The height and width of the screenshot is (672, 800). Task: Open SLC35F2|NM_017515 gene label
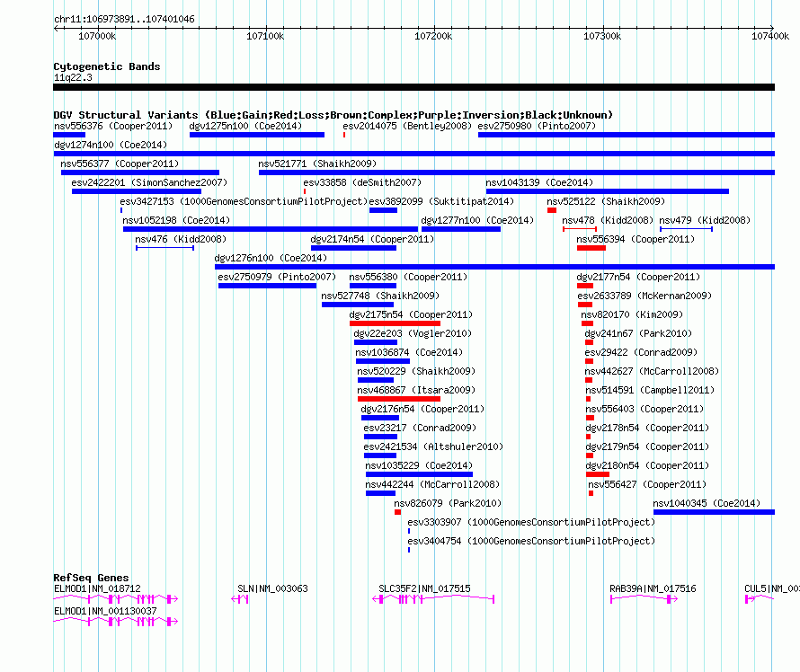424,588
